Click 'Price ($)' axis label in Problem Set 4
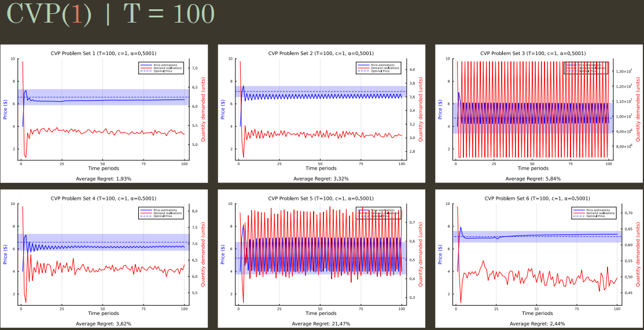This screenshot has height=330, width=644. pos(5,254)
